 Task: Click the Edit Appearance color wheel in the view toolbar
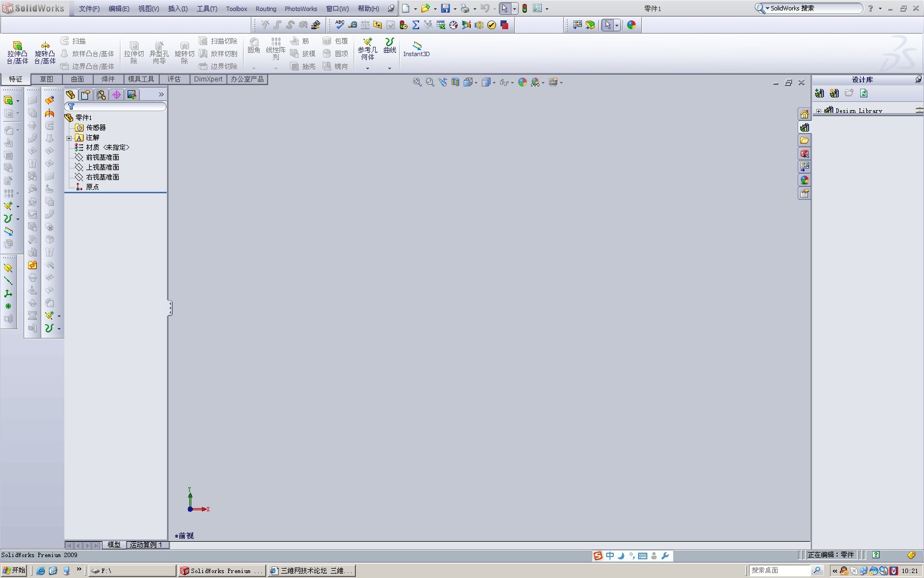[x=522, y=82]
